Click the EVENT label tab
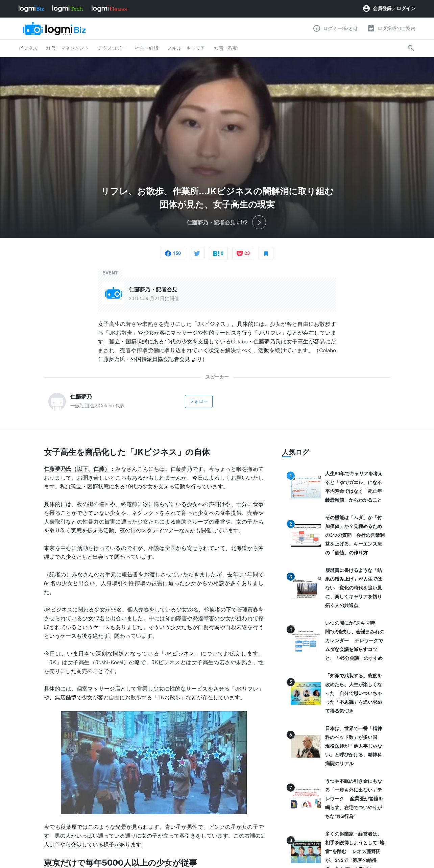This screenshot has height=868, width=434. coord(110,273)
